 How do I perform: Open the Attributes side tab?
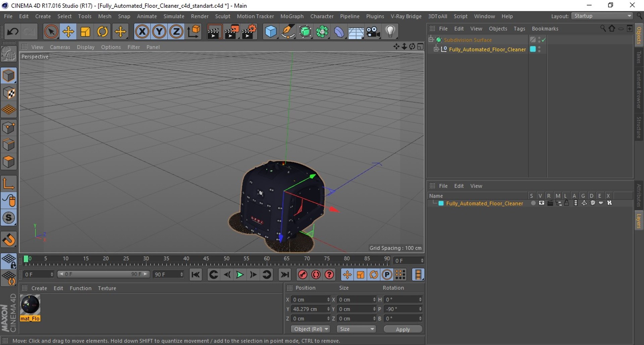click(639, 195)
